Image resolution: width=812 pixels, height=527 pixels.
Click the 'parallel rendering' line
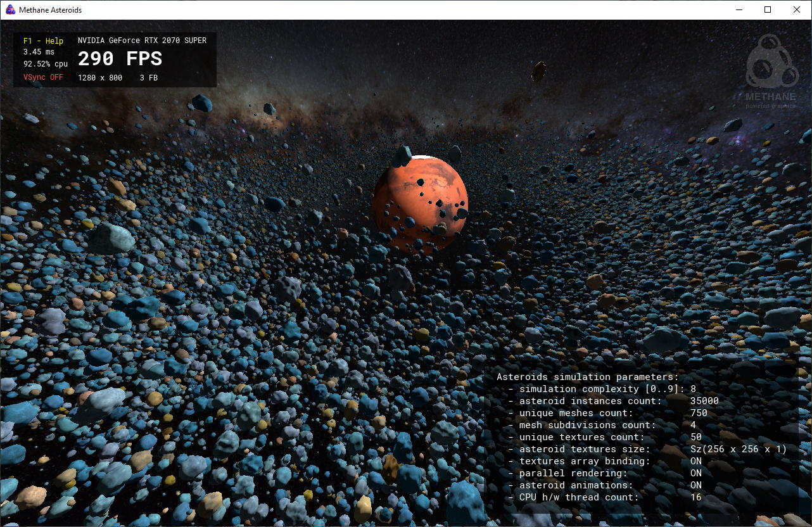tap(605, 473)
